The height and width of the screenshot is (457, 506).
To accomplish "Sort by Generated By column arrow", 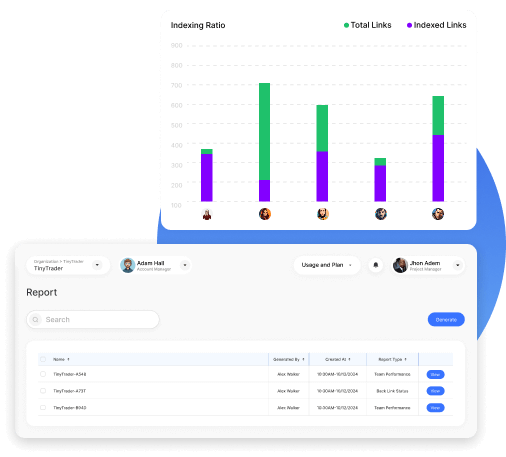I will coord(303,359).
